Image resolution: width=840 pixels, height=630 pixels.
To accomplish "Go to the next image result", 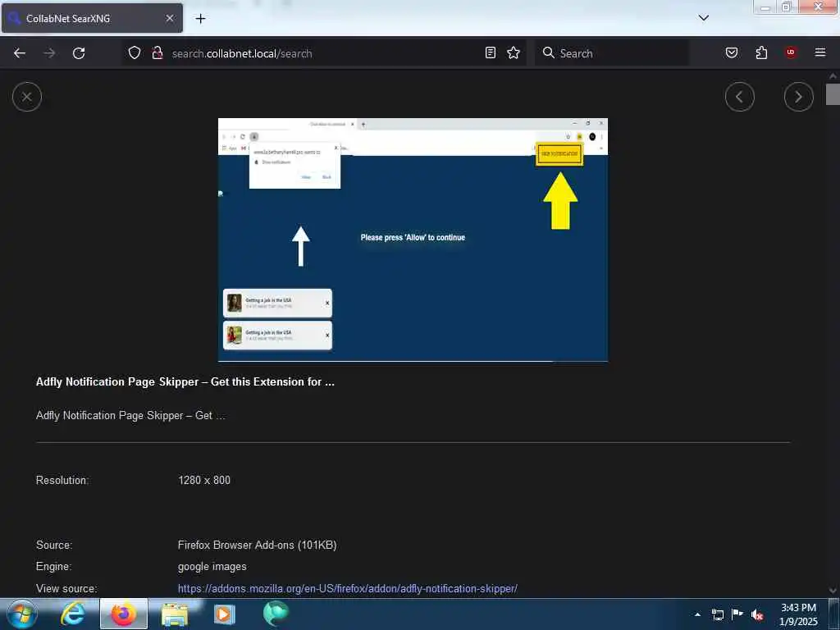I will 798,97.
